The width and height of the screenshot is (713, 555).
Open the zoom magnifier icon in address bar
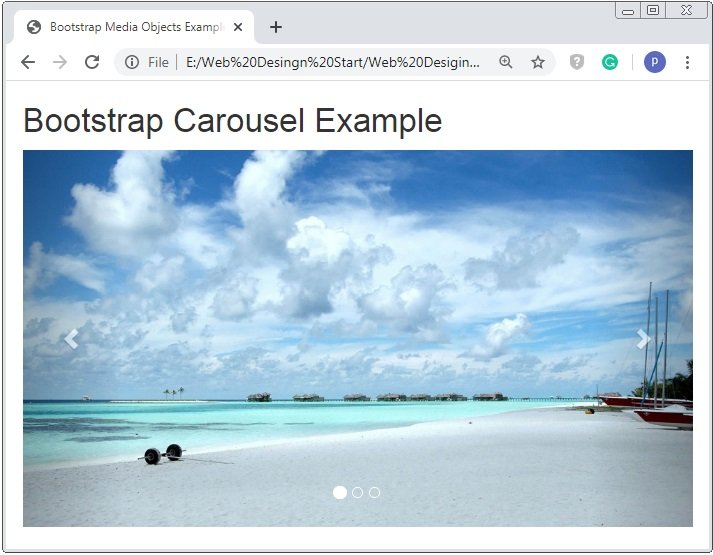(x=506, y=62)
